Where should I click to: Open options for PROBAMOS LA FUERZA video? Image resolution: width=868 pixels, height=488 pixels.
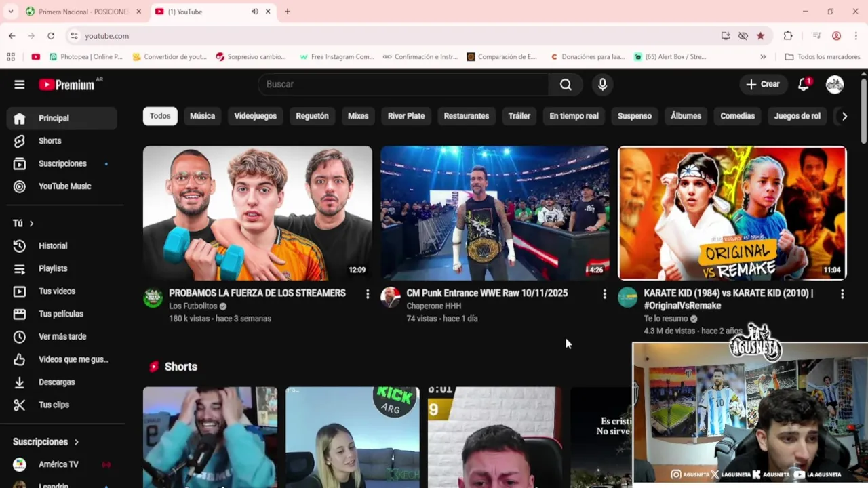coord(368,294)
